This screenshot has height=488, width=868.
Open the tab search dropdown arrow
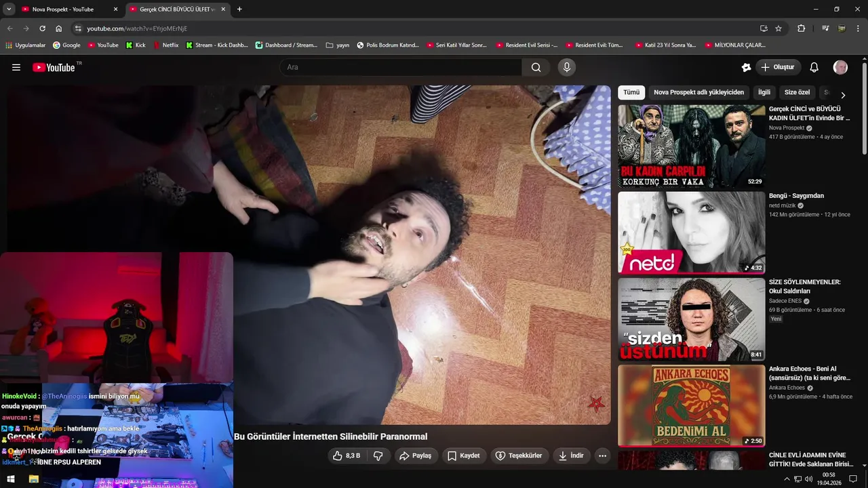[9, 9]
